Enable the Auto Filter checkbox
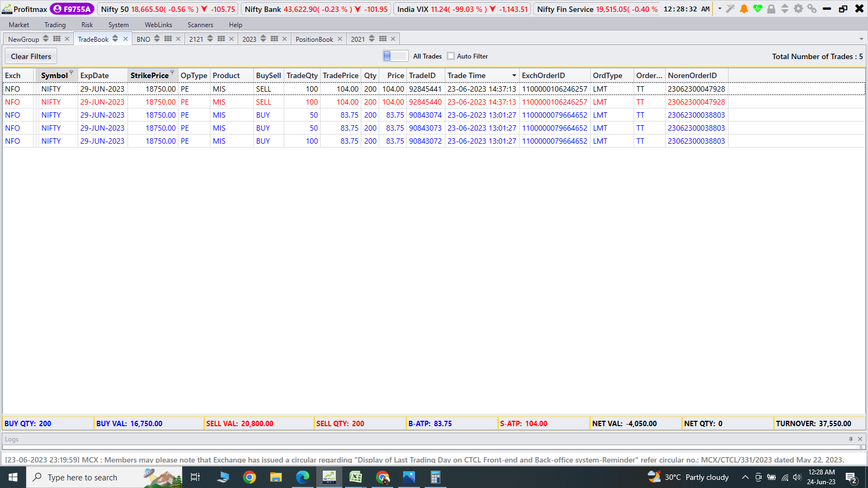This screenshot has width=868, height=488. (x=451, y=56)
